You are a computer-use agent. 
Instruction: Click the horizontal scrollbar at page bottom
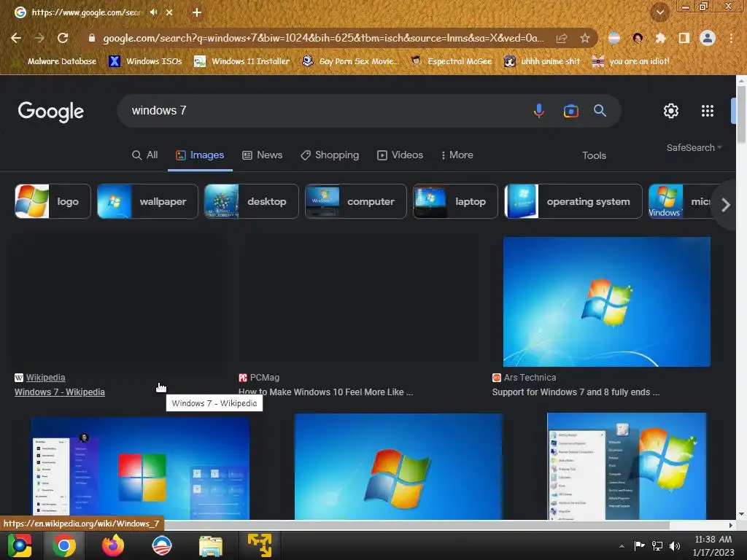point(417,525)
